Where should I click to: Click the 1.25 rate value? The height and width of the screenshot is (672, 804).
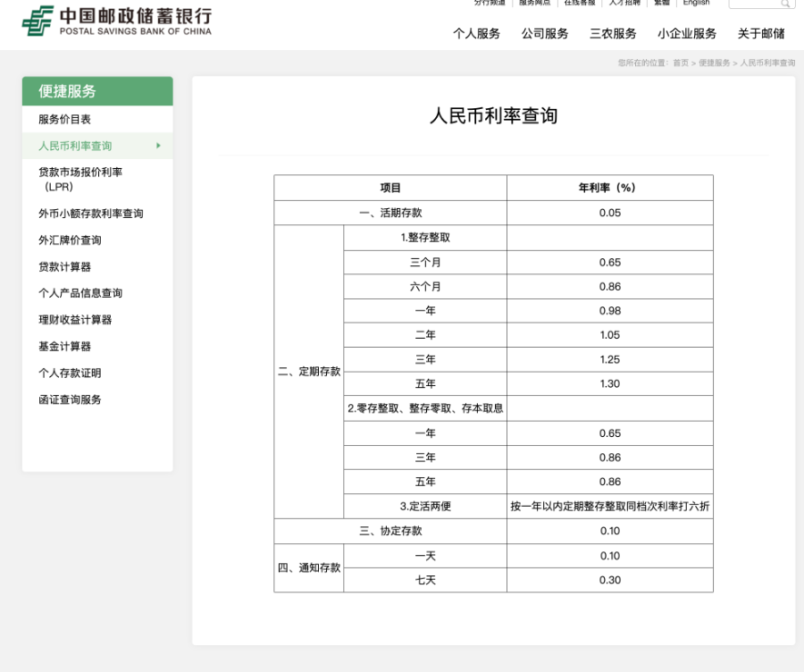click(x=609, y=359)
